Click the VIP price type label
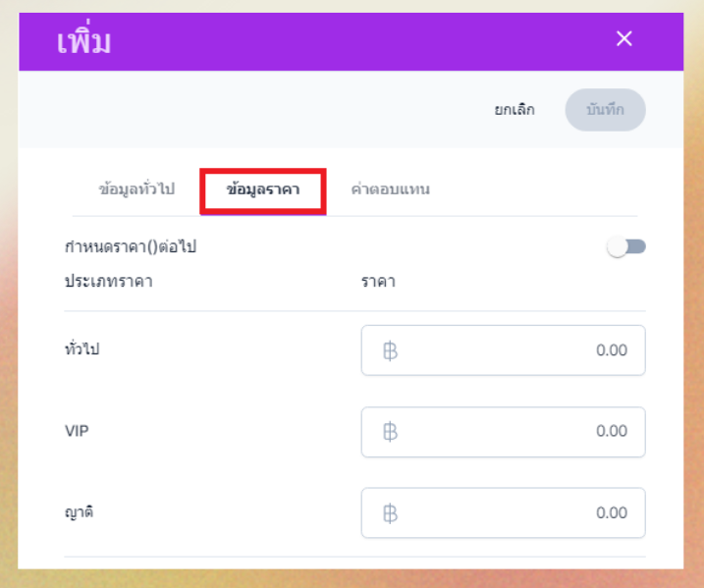The height and width of the screenshot is (588, 704). coord(77,430)
